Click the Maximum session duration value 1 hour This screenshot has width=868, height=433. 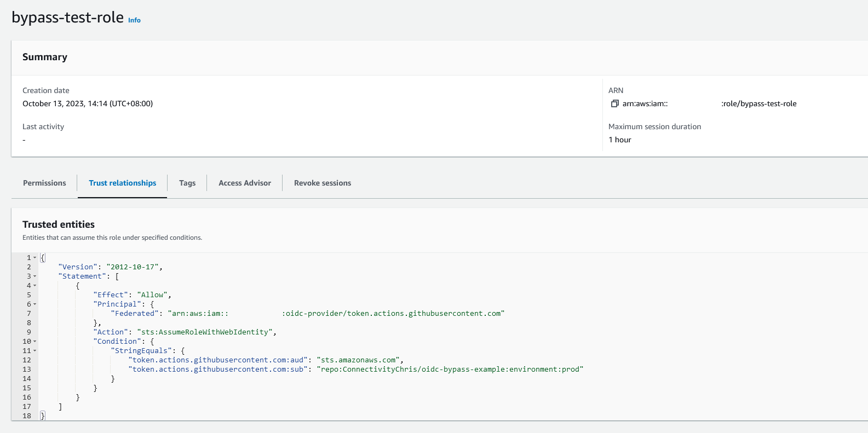620,140
